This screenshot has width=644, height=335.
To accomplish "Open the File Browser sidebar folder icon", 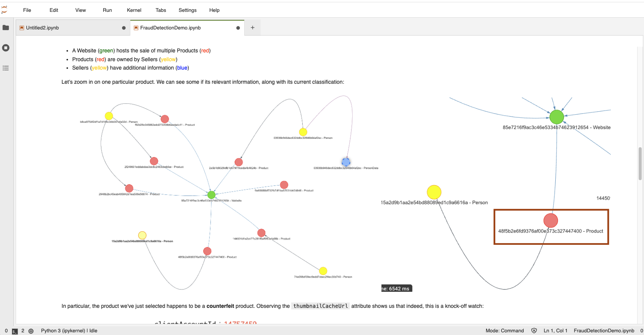I will pyautogui.click(x=6, y=28).
